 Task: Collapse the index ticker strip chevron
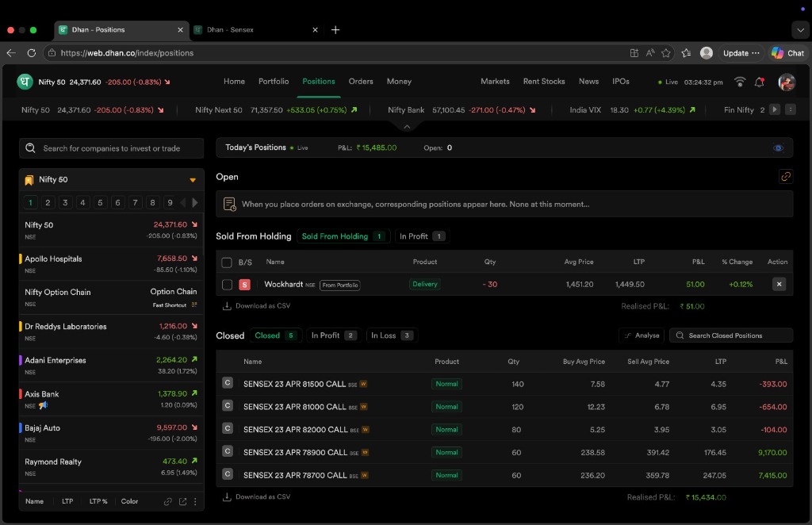click(407, 127)
